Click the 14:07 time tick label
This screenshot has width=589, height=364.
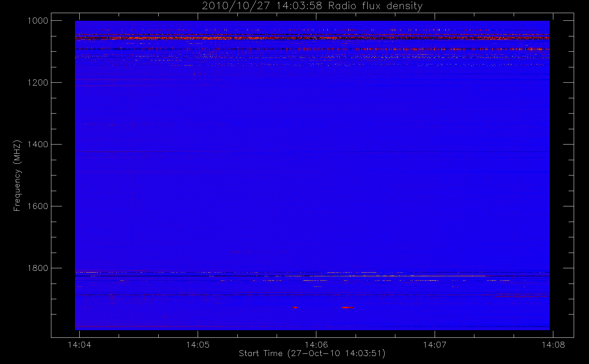(435, 345)
